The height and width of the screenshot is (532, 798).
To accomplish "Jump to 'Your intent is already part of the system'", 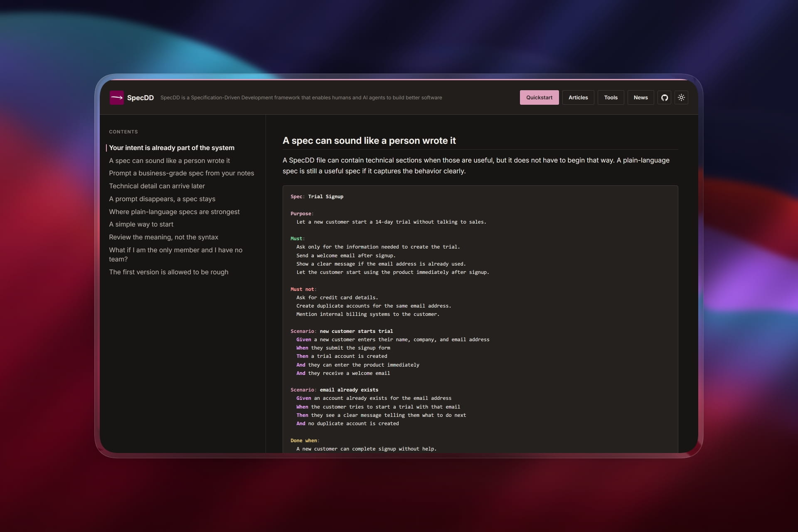I will [172, 148].
